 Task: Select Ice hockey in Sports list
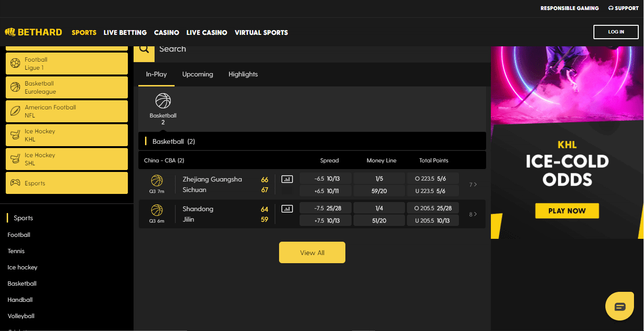[x=22, y=267]
